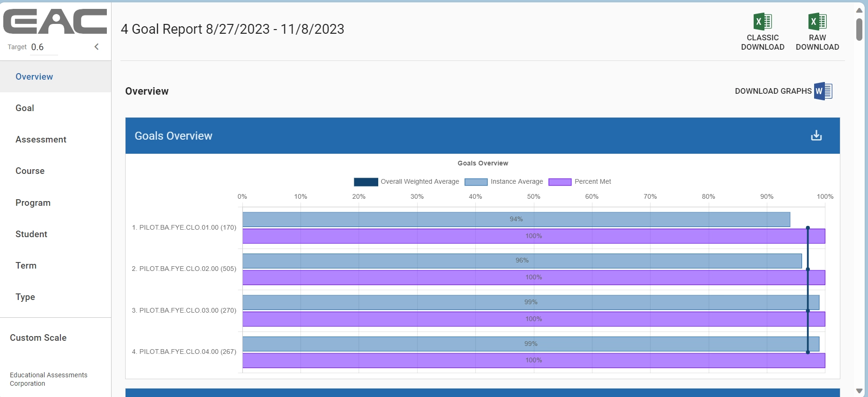Click the 100% axis label at top
Image resolution: width=868 pixels, height=397 pixels.
point(825,196)
